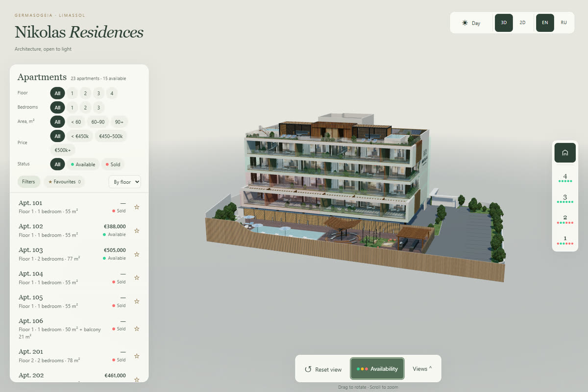
Task: Filter area 60–90 m²
Action: click(98, 122)
